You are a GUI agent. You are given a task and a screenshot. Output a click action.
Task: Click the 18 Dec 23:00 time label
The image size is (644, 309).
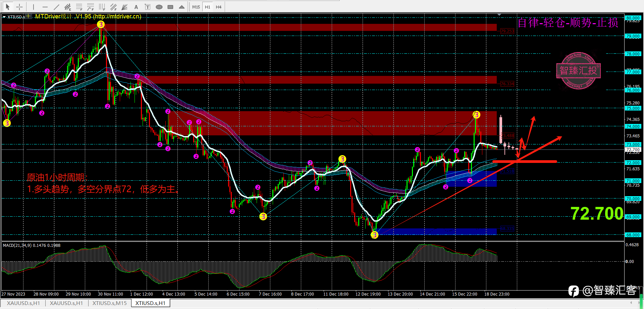point(497,294)
